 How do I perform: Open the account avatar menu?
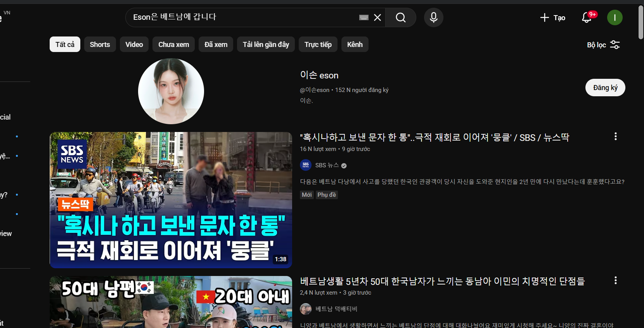click(615, 17)
